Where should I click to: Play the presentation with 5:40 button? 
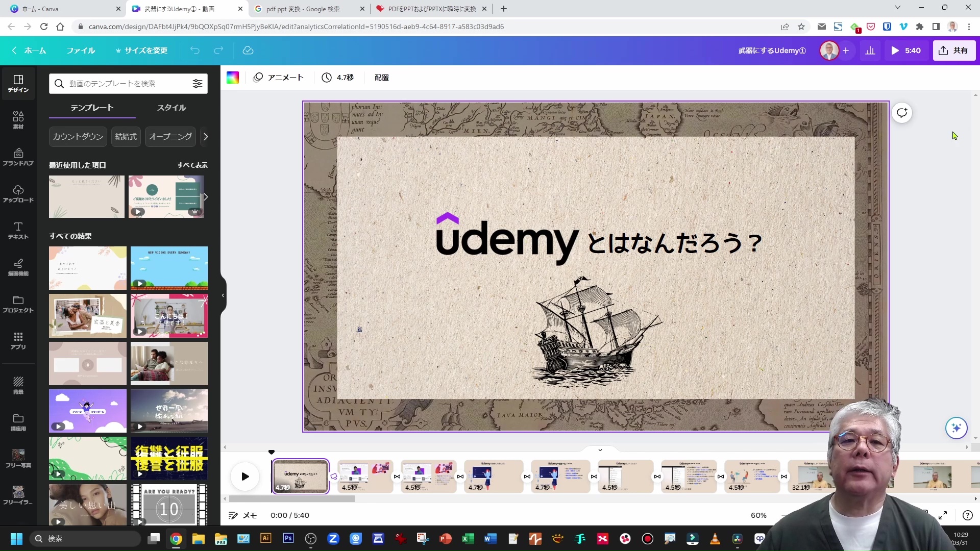pos(906,51)
